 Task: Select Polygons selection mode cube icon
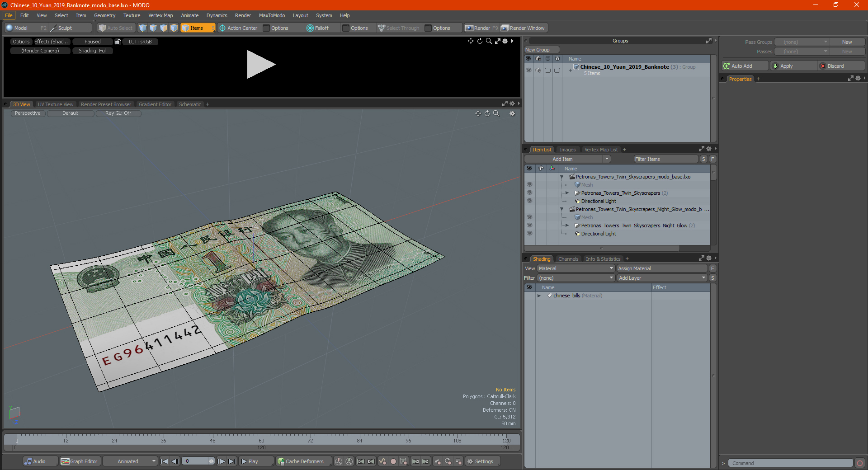tap(164, 28)
